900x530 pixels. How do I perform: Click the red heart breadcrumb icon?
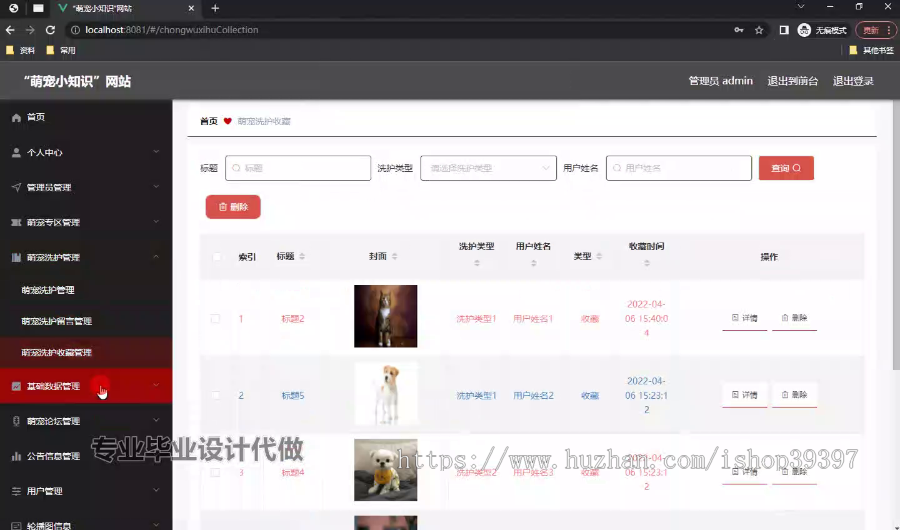click(x=227, y=121)
